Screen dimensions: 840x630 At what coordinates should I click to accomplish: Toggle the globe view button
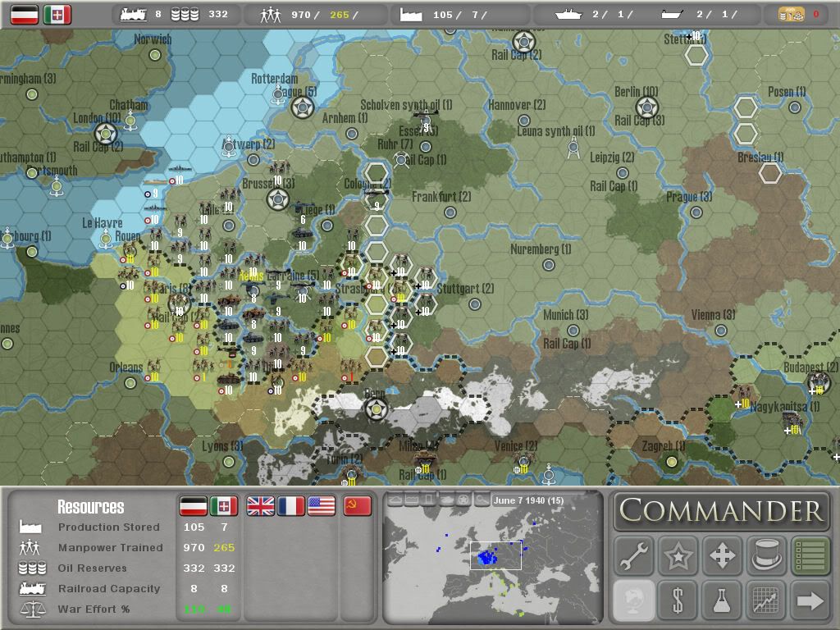click(x=635, y=600)
